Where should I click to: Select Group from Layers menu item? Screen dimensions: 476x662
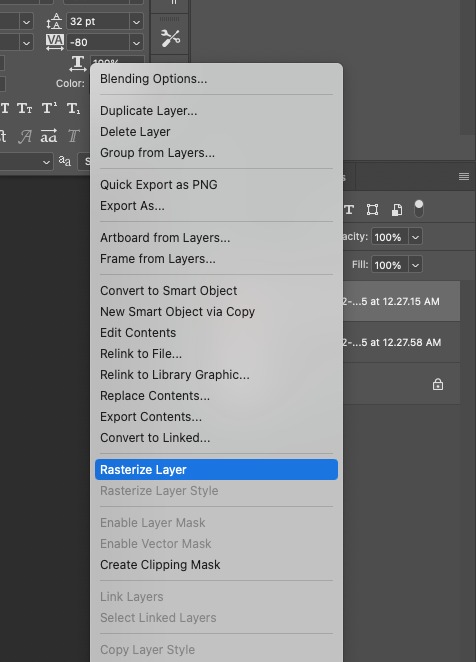(216, 153)
